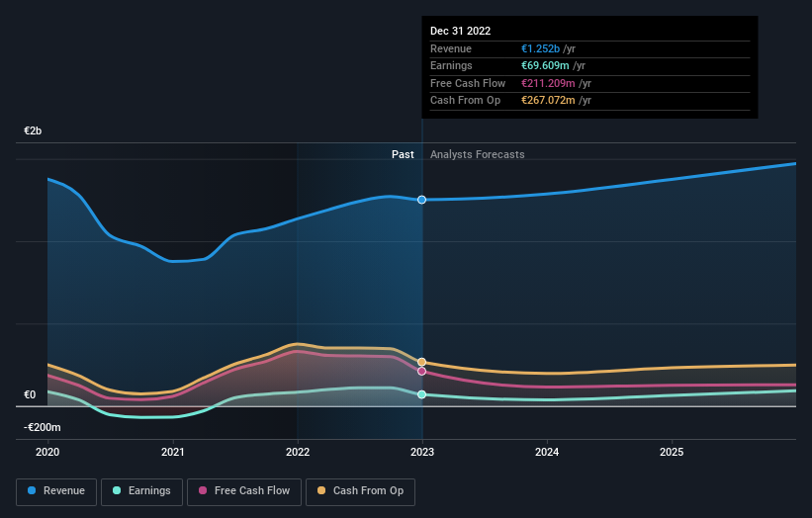The image size is (812, 518).
Task: Click the 2021 x-axis label
Action: pyautogui.click(x=172, y=452)
